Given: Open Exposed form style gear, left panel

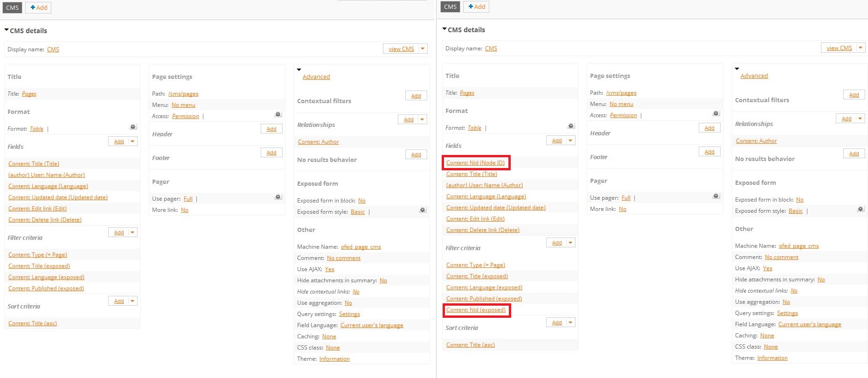Looking at the screenshot, I should [x=423, y=210].
